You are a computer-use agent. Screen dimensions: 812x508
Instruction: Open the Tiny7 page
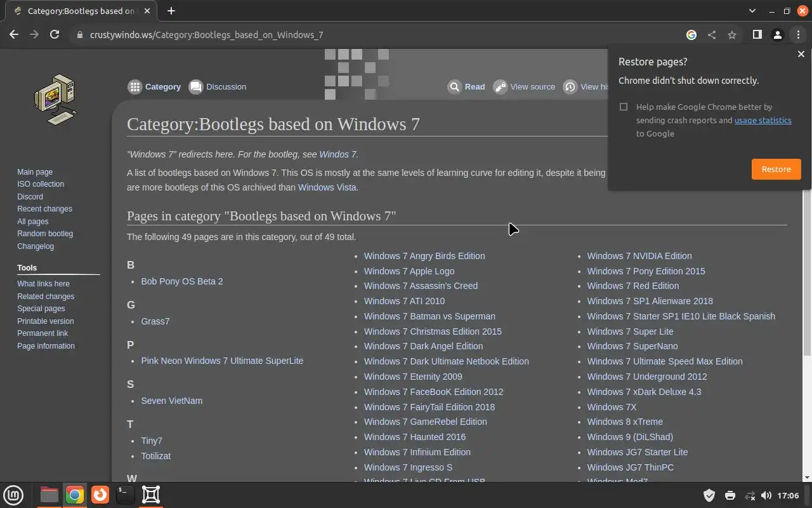pos(152,441)
